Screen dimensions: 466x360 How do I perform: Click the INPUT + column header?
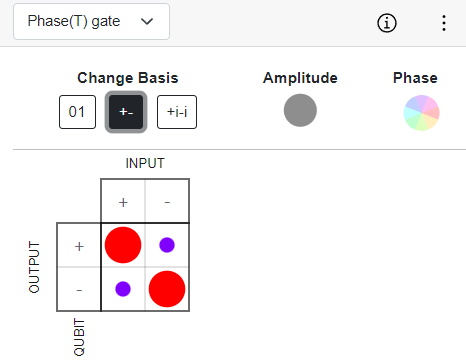(123, 201)
